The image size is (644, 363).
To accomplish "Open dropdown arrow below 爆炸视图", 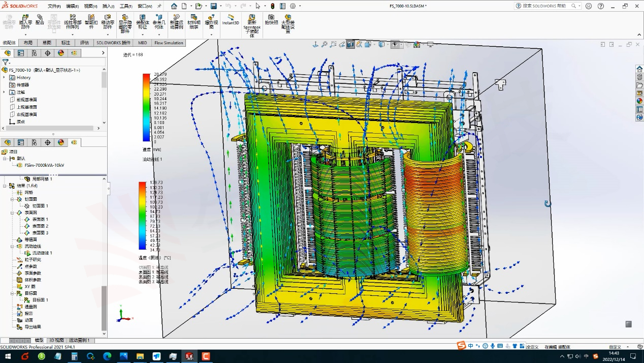I will tap(211, 35).
